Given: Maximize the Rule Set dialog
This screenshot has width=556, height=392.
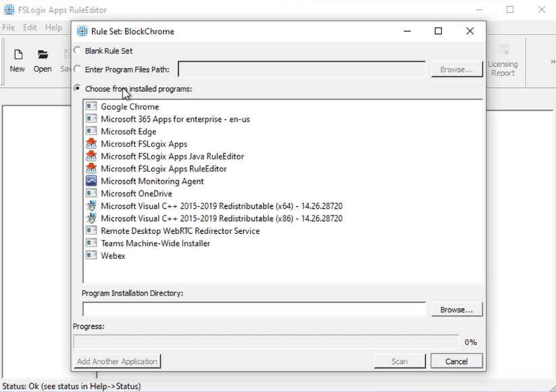Looking at the screenshot, I should pos(438,31).
